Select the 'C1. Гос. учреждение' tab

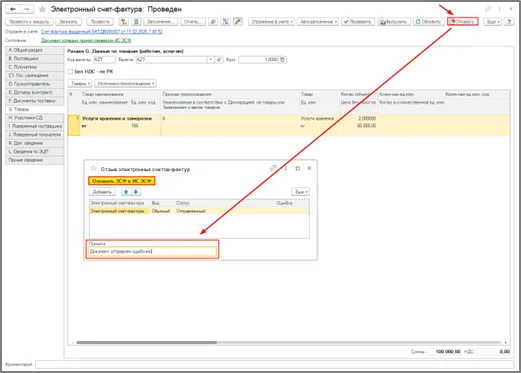35,75
